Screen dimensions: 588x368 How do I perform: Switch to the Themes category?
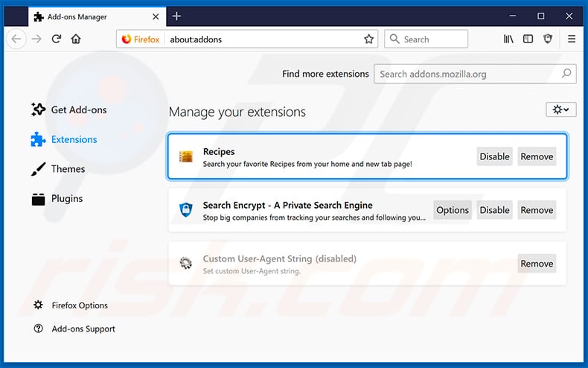(58, 169)
